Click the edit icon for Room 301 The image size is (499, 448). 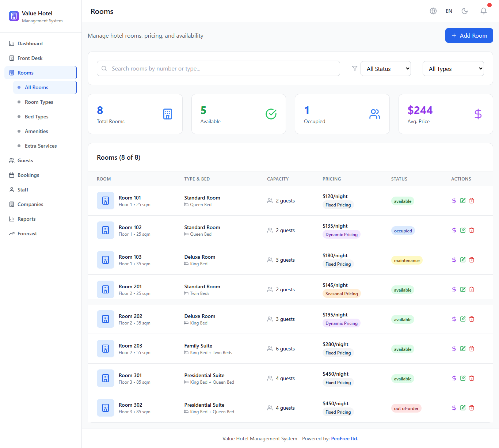[x=463, y=378]
